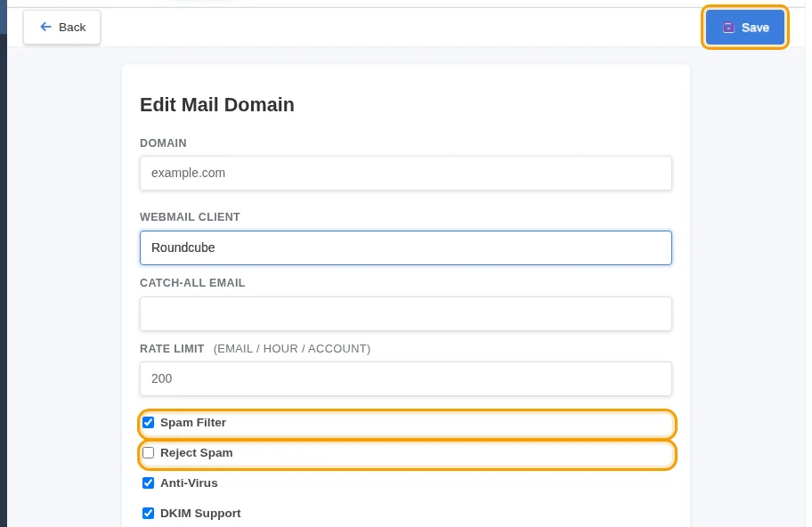
Task: Uncheck the Anti-Virus checkbox
Action: 148,483
